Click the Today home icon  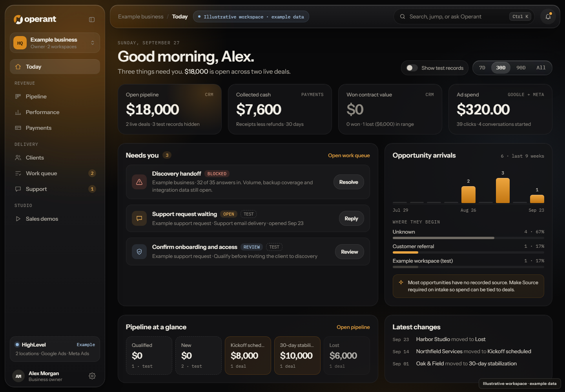click(x=18, y=67)
